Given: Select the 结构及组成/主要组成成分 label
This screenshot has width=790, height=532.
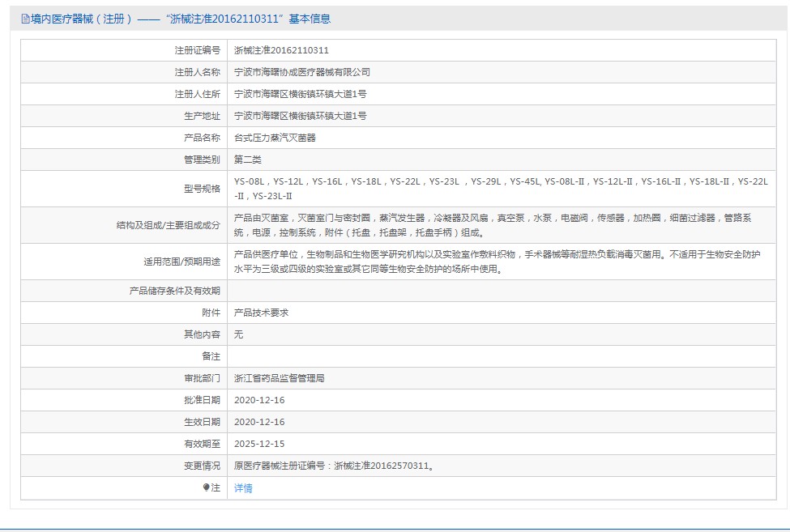Looking at the screenshot, I should 169,225.
